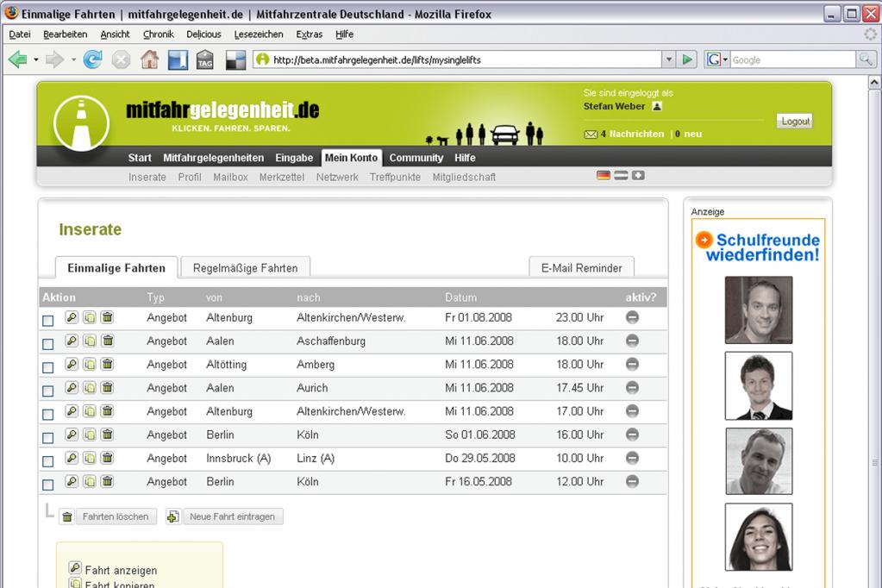Check the Altenburg 17.00 Uhr checkbox

pos(48,414)
